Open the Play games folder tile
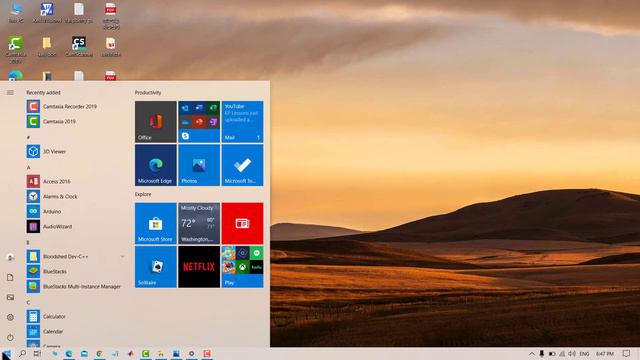The width and height of the screenshot is (640, 360). (242, 267)
